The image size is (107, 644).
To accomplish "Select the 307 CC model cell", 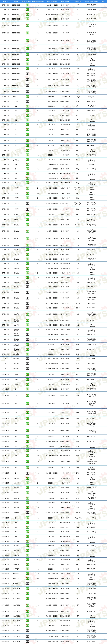I will click(x=16, y=541).
